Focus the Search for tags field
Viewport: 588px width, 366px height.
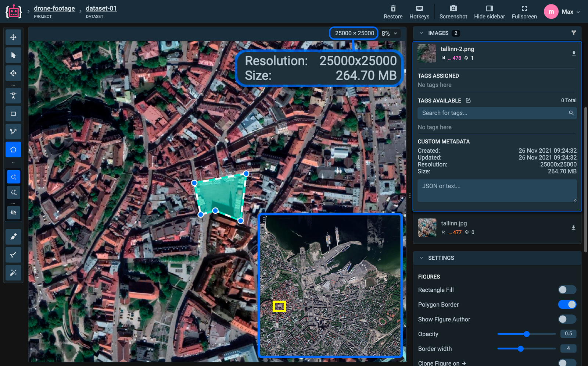pyautogui.click(x=497, y=113)
